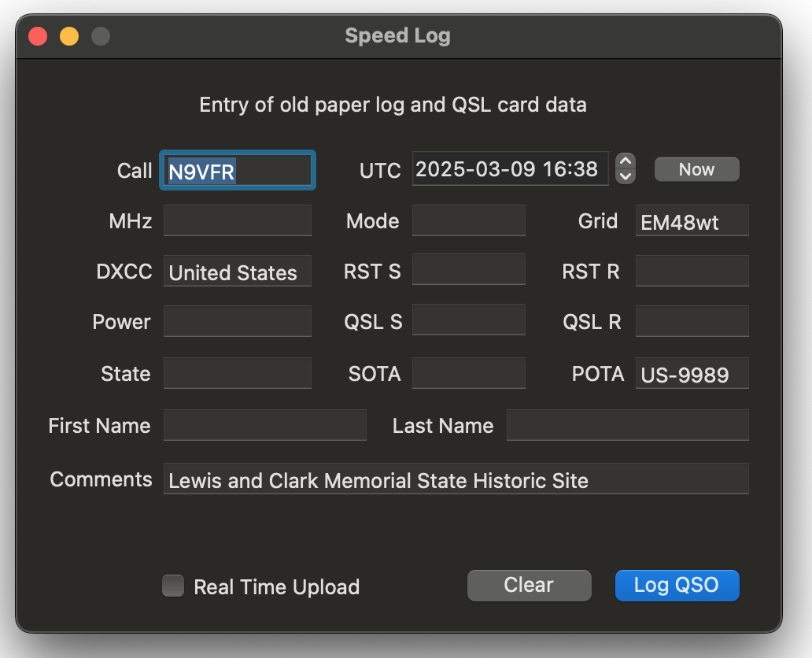Viewport: 812px width, 658px height.
Task: Select the RST S input box
Action: [468, 271]
